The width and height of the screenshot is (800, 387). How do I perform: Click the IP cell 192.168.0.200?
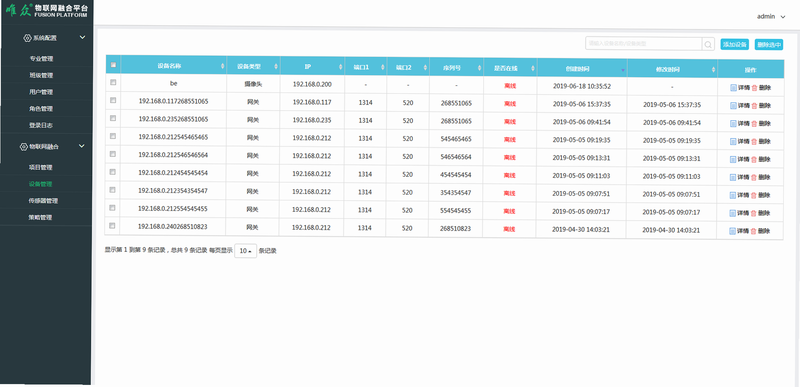tap(312, 84)
